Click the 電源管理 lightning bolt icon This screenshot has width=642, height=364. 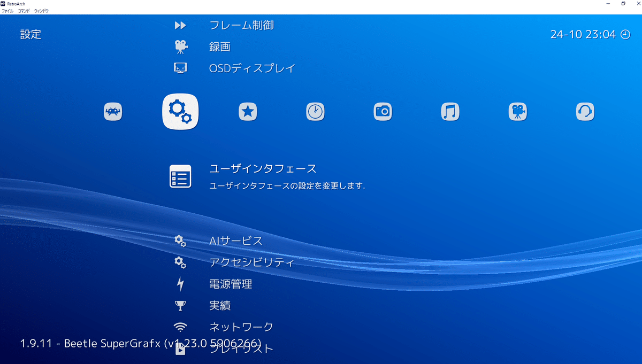click(x=180, y=284)
